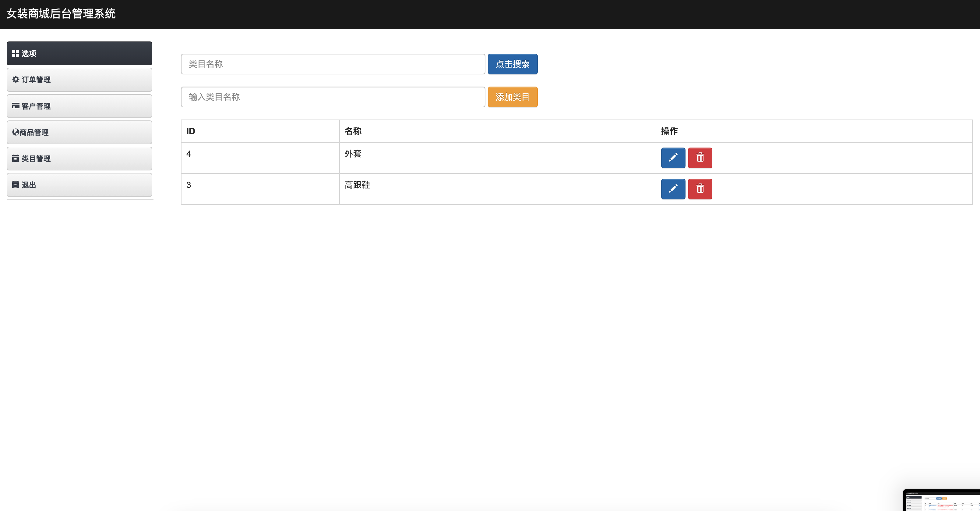Go to 商品管理 in the sidebar
Image resolution: width=980 pixels, height=511 pixels.
point(79,133)
